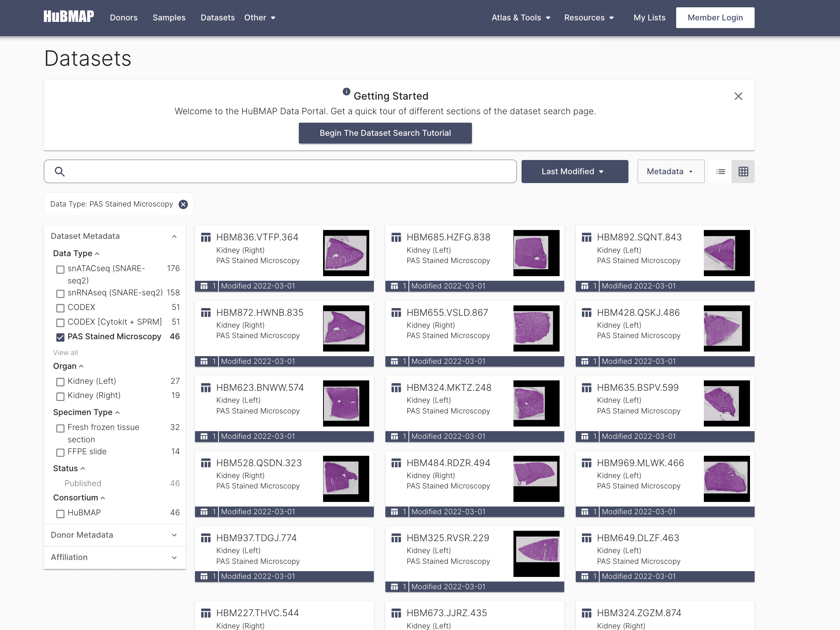Click the search magnifier icon
This screenshot has width=840, height=630.
[60, 172]
